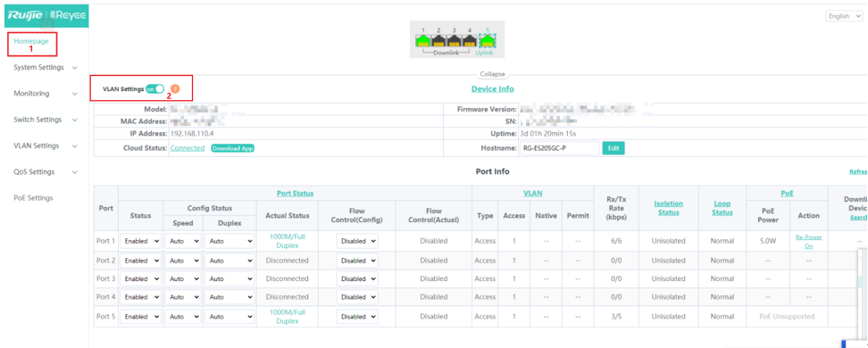Expand VLAN Settings sidebar menu
Viewport: 868px width, 348px height.
(x=45, y=146)
